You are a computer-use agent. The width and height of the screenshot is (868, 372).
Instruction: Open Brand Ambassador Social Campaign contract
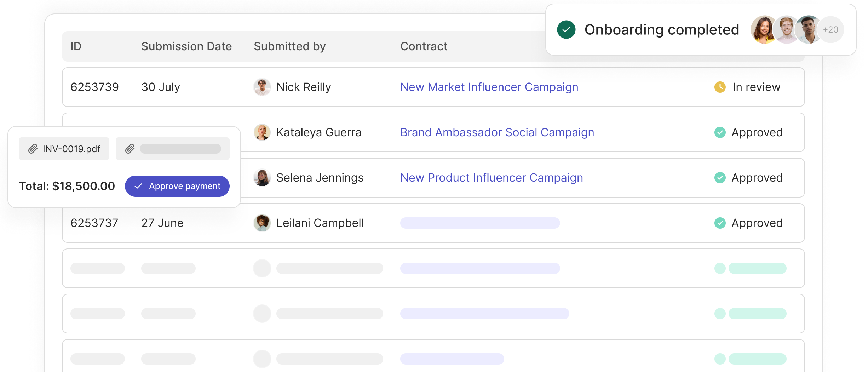click(497, 132)
